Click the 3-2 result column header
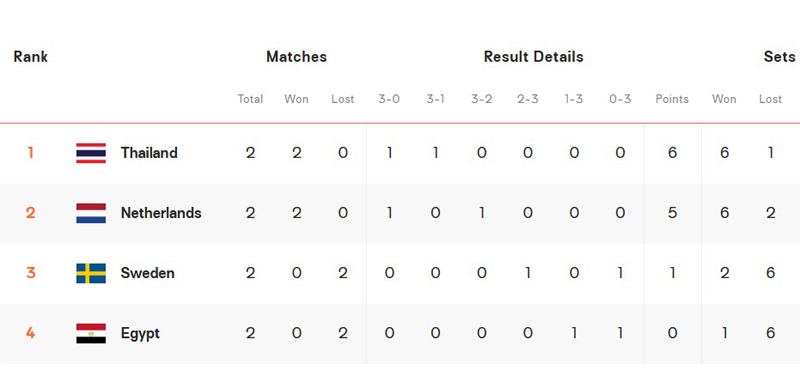The width and height of the screenshot is (800, 382). click(482, 99)
